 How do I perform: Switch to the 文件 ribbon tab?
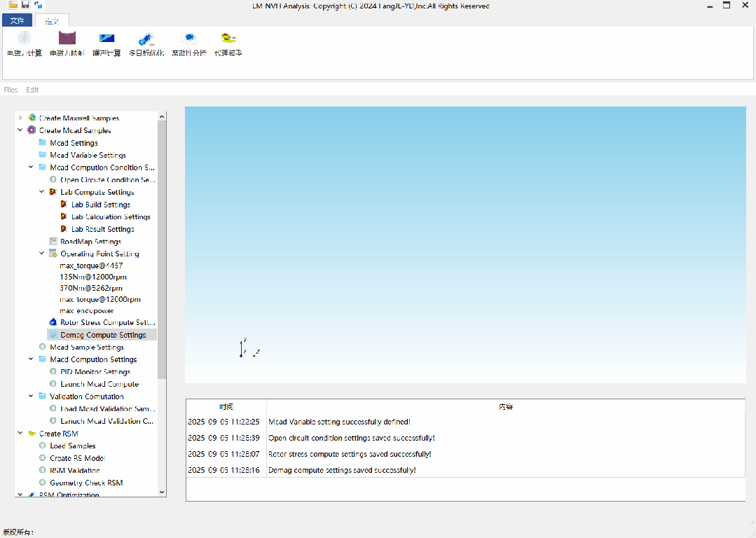pyautogui.click(x=17, y=21)
